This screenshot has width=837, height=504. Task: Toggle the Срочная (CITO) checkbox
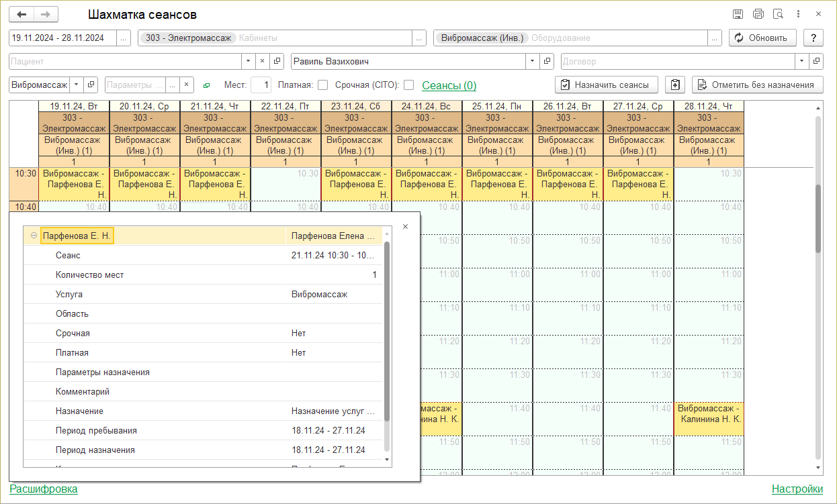coord(408,85)
